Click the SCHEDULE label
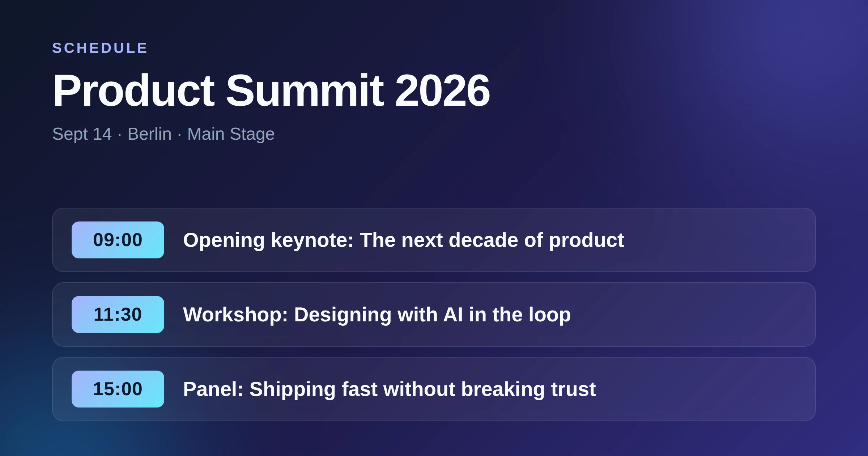Viewport: 868px width, 456px height. click(100, 48)
